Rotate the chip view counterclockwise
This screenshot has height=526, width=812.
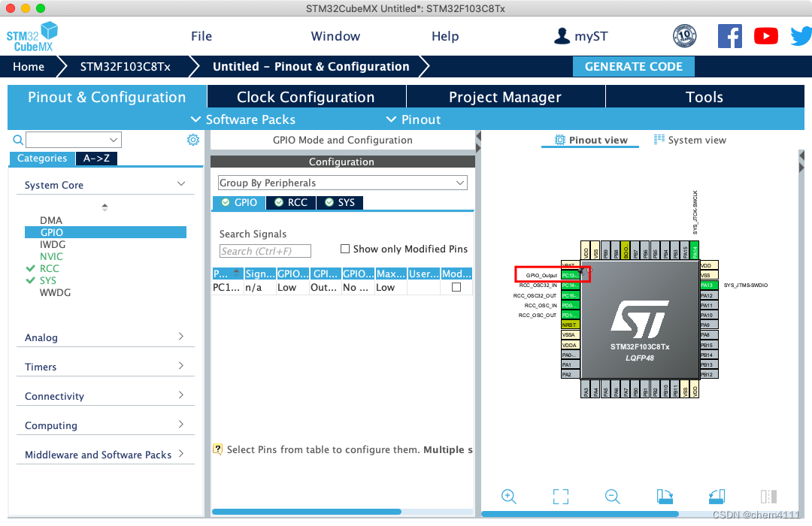[716, 496]
